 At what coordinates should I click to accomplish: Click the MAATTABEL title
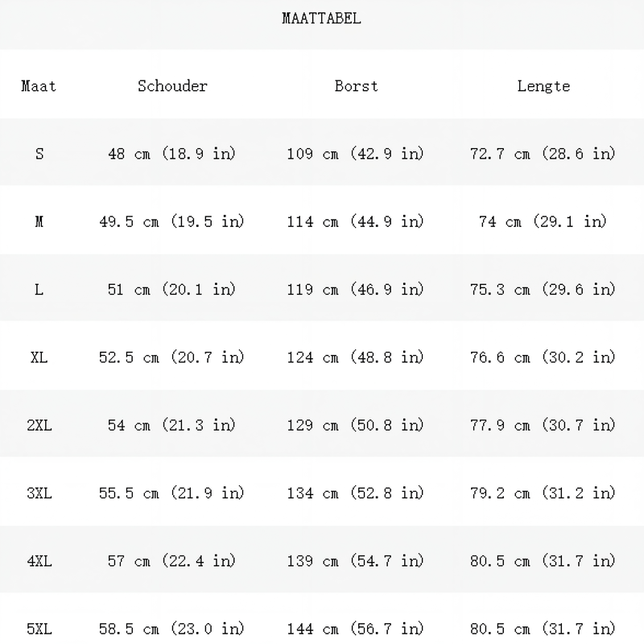coord(321,19)
